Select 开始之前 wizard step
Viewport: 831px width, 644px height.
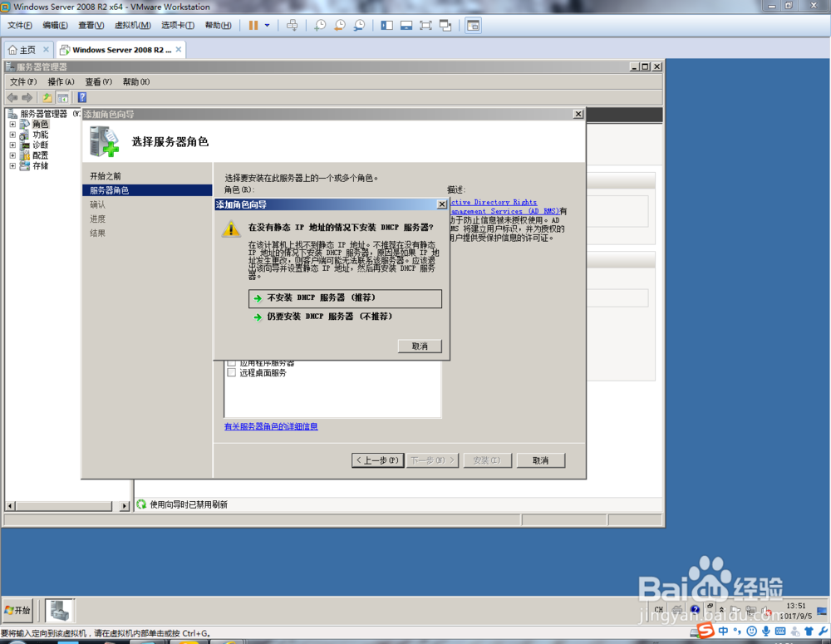[106, 176]
